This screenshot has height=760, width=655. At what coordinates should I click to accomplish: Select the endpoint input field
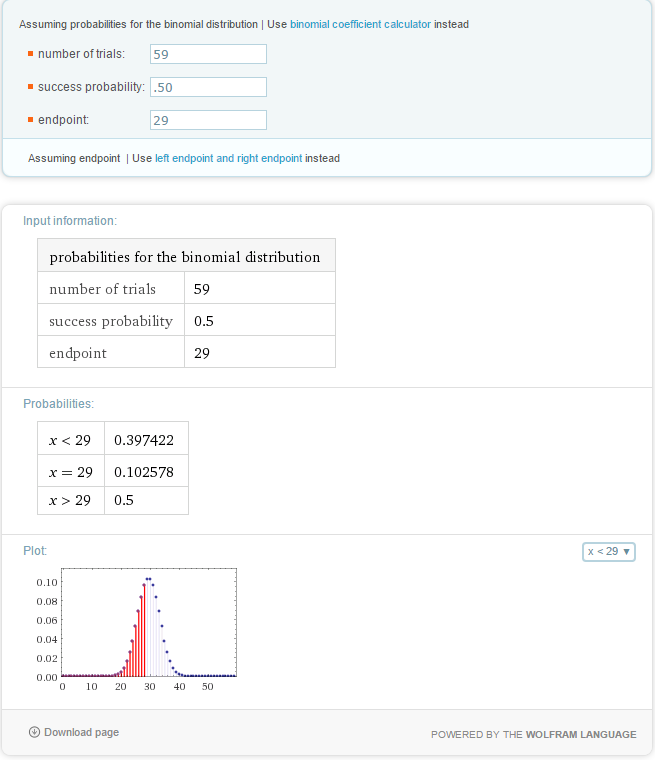[208, 120]
